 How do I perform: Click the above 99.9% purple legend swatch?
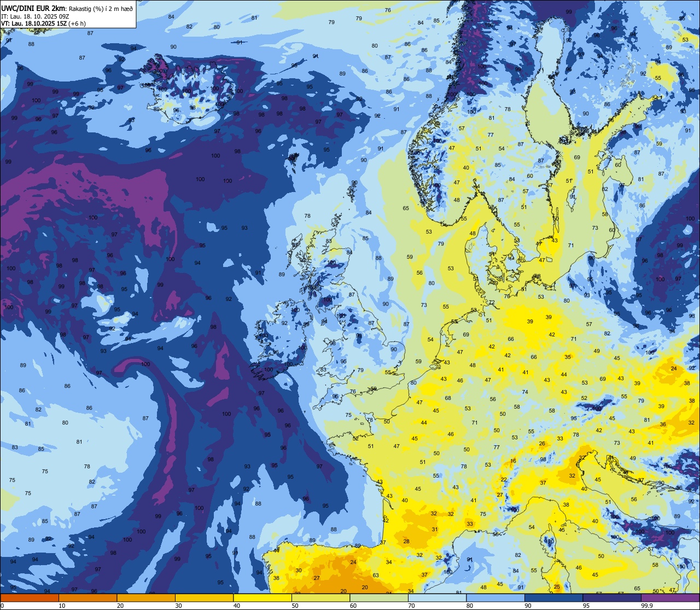(x=670, y=597)
